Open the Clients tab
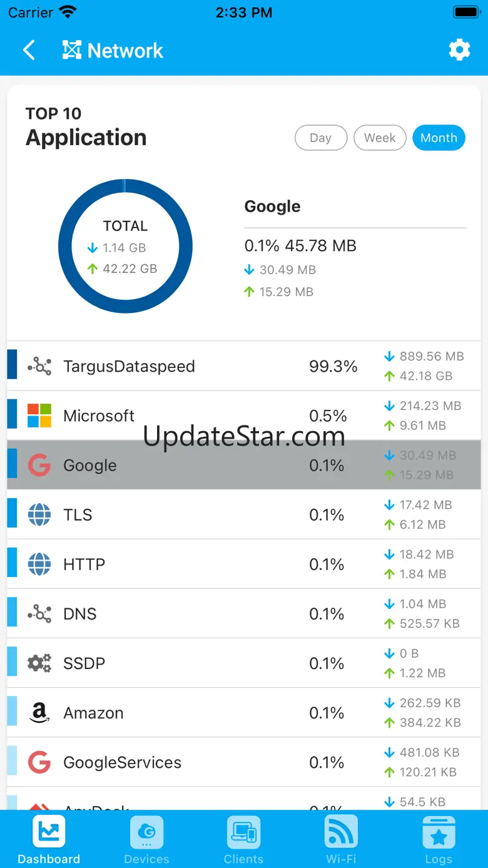Viewport: 488px width, 868px height. click(x=243, y=840)
